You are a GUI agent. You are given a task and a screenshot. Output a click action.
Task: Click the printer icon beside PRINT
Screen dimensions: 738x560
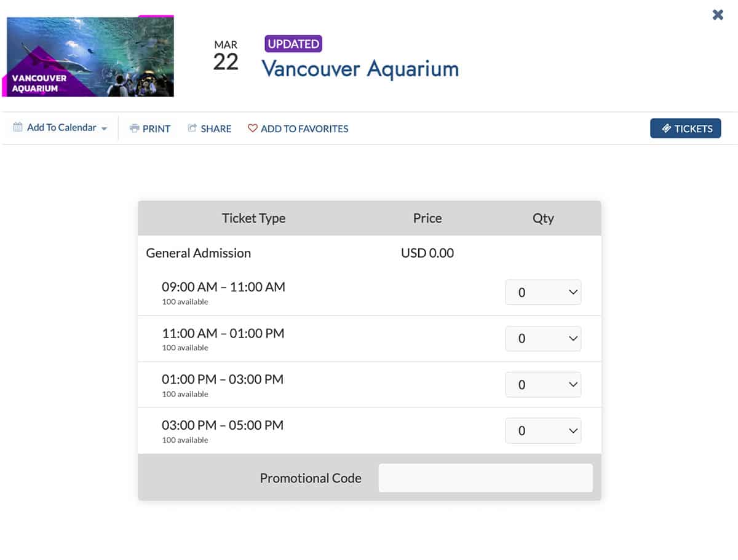click(133, 128)
